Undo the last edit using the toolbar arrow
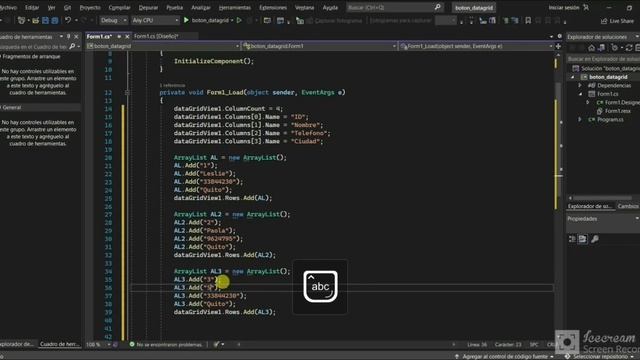 pyautogui.click(x=68, y=20)
